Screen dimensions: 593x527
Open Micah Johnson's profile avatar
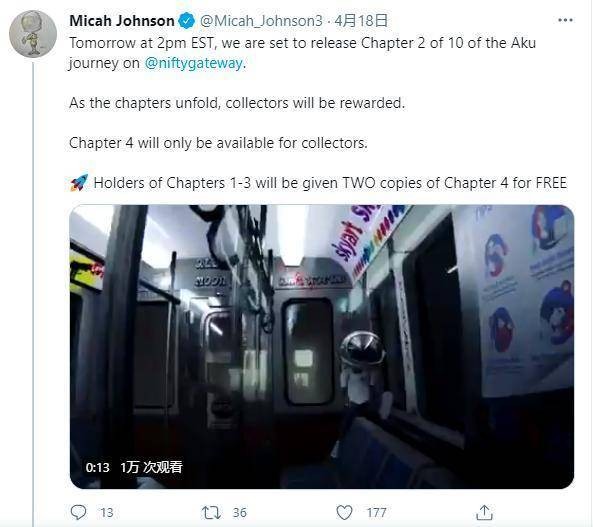tap(33, 34)
